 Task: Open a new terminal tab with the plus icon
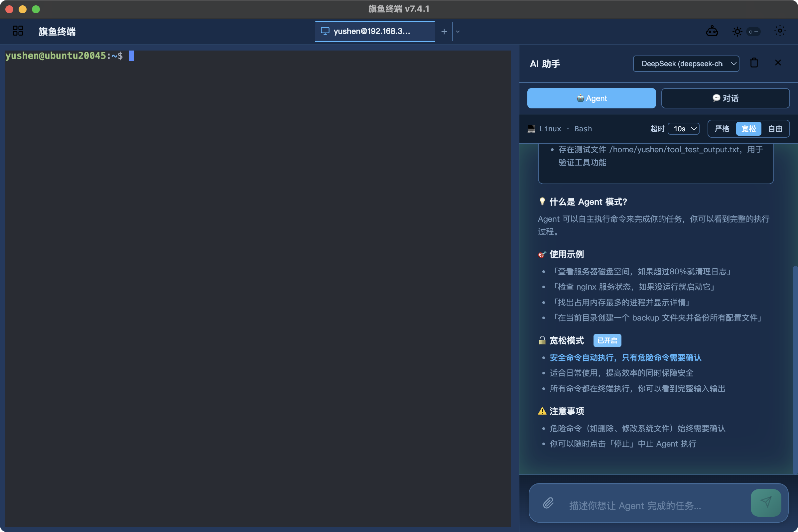(x=444, y=31)
